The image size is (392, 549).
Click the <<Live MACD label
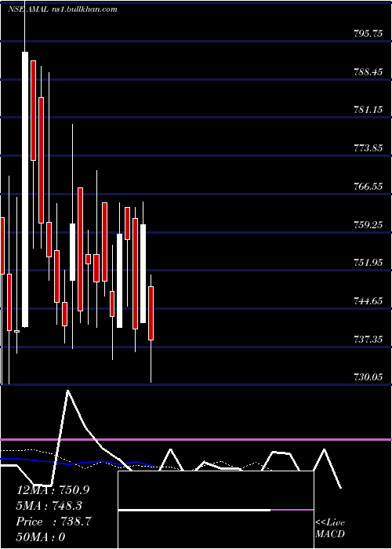click(330, 528)
